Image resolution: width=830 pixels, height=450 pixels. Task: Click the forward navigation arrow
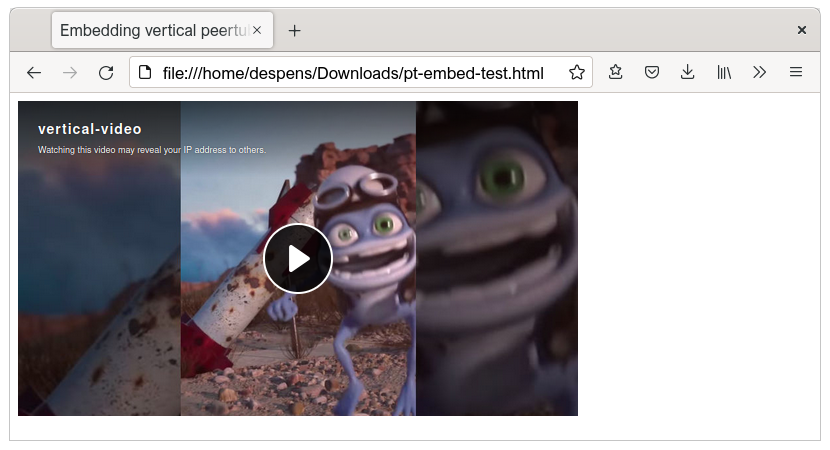(x=70, y=73)
